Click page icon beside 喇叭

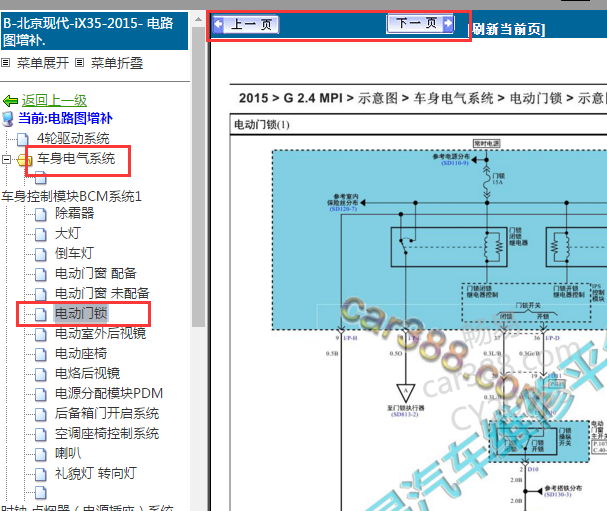(41, 454)
